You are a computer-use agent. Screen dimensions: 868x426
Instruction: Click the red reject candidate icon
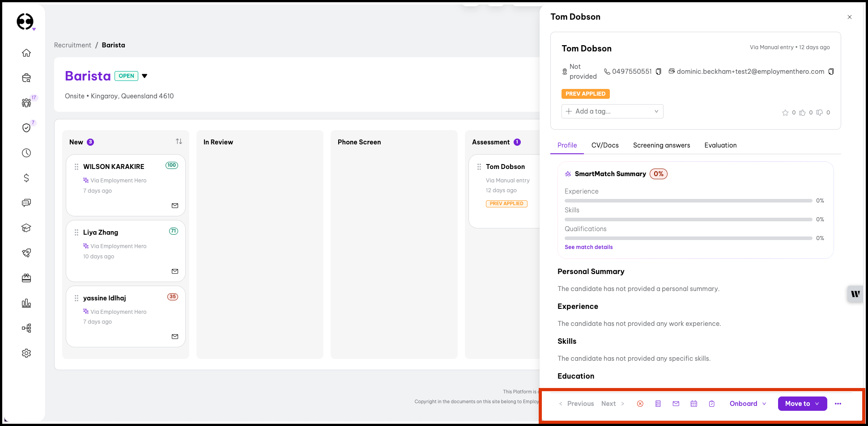[x=640, y=404]
